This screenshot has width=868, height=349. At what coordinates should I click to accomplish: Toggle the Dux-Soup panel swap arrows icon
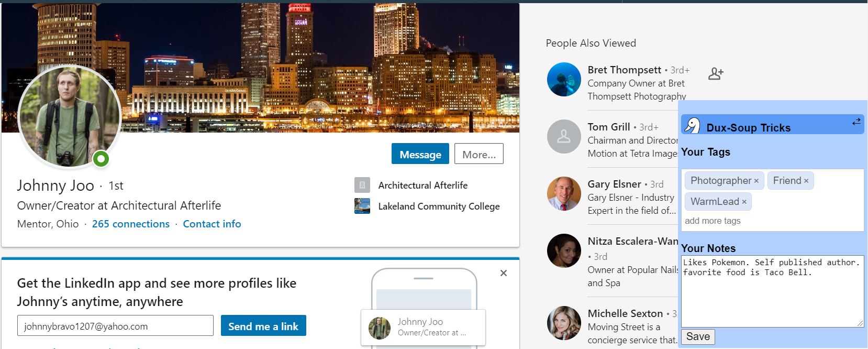[856, 122]
